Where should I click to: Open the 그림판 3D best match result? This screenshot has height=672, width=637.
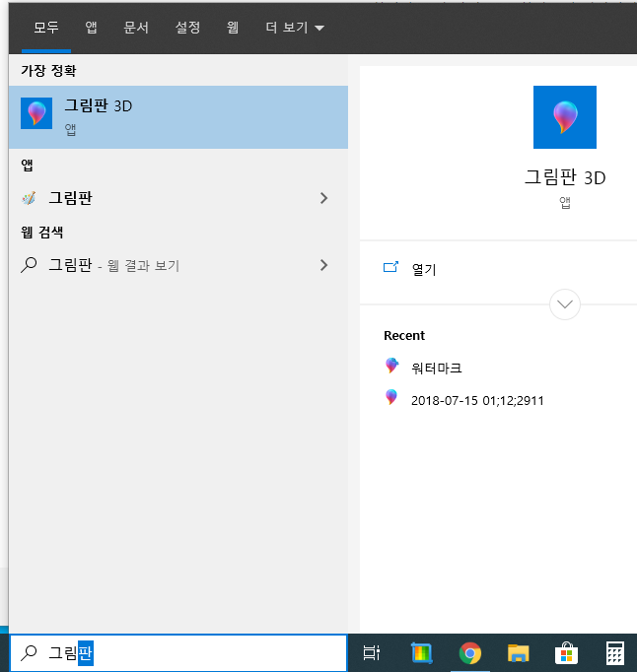pos(178,117)
